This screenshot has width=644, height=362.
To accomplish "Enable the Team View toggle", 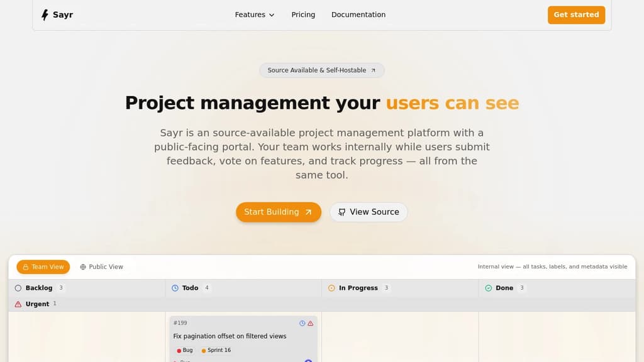I will coord(43,266).
